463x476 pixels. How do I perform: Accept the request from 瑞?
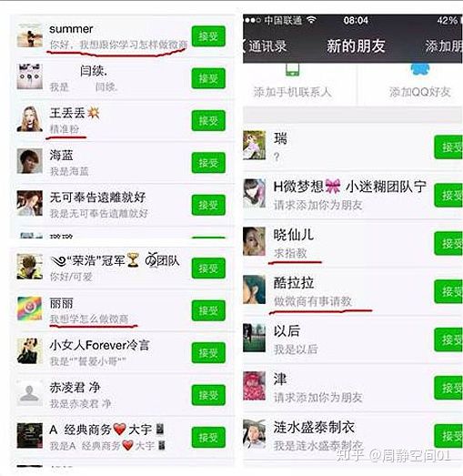coord(448,147)
